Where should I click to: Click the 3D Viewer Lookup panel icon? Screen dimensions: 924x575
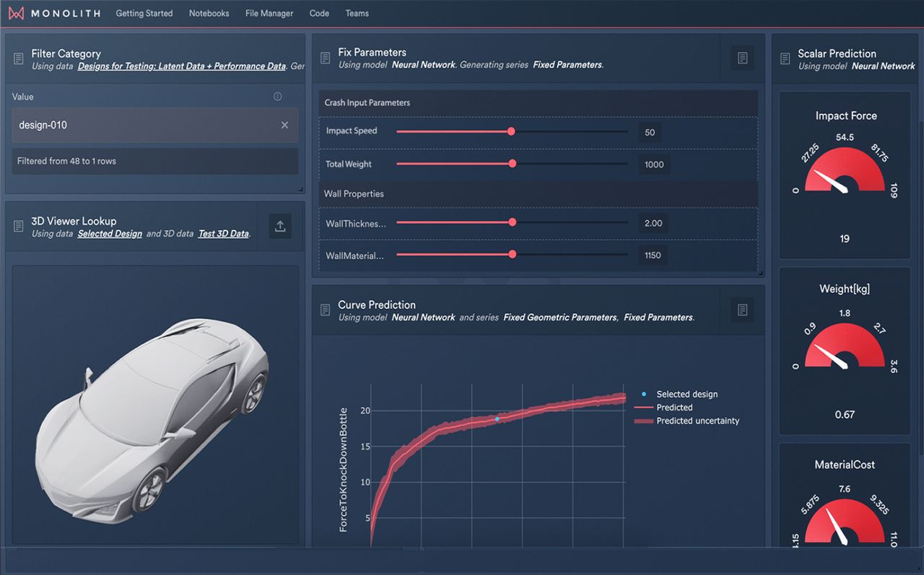tap(17, 227)
